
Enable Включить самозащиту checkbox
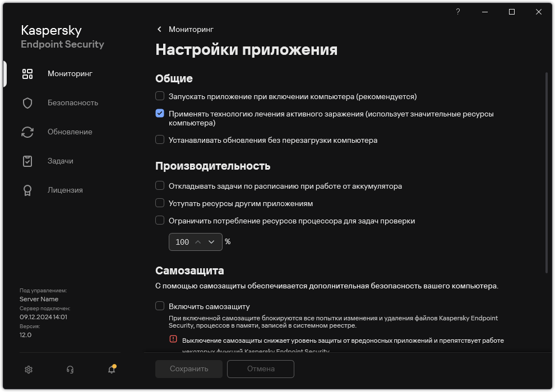pyautogui.click(x=160, y=306)
